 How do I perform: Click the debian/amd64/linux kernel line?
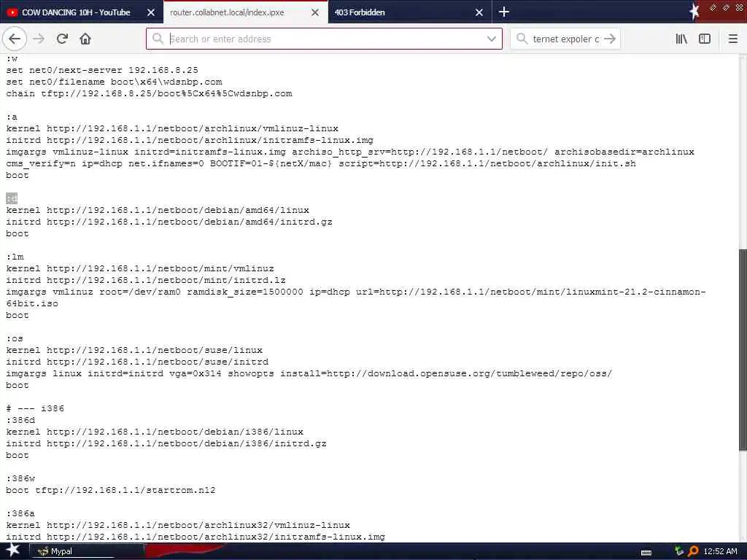point(158,210)
